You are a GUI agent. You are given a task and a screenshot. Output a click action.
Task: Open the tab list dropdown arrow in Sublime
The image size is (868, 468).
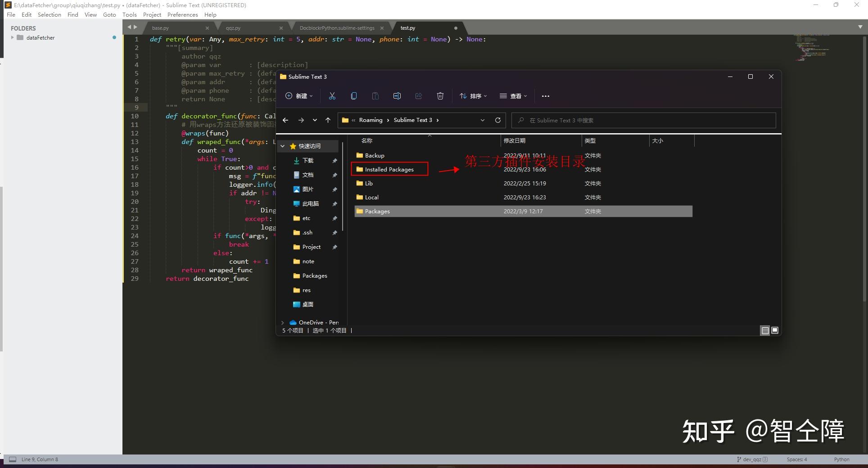[860, 27]
